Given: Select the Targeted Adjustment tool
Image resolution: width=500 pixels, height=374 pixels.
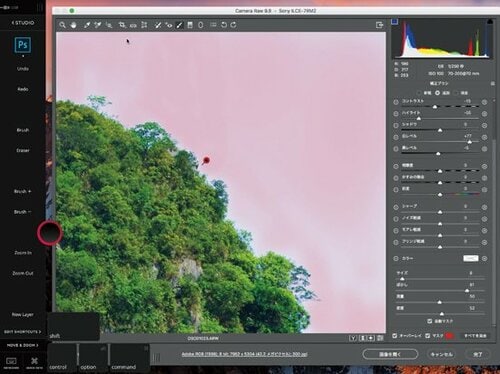Looking at the screenshot, I should click(x=109, y=25).
